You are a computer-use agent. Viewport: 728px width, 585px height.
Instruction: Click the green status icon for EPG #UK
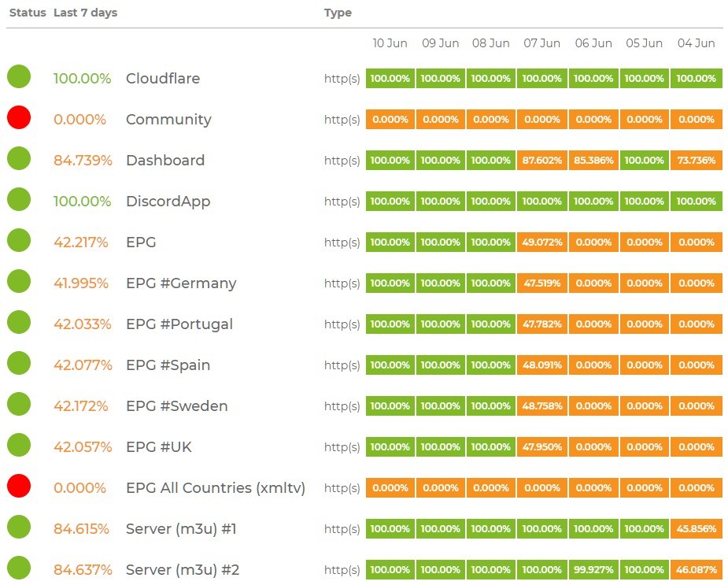(x=19, y=446)
